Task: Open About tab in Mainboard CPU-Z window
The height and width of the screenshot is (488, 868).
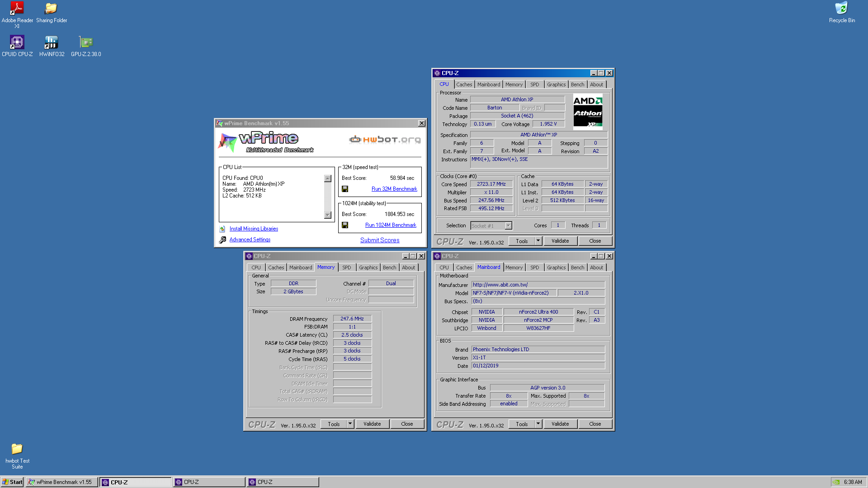Action: coord(596,267)
